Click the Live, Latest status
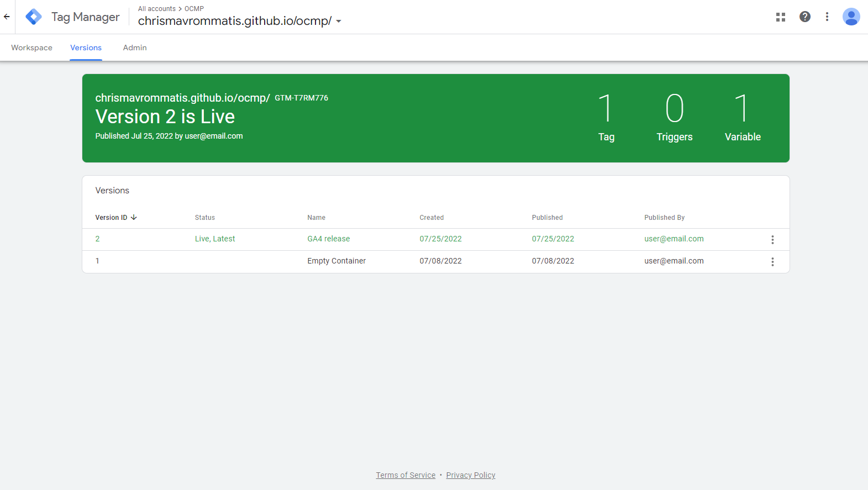Image resolution: width=868 pixels, height=490 pixels. 215,239
